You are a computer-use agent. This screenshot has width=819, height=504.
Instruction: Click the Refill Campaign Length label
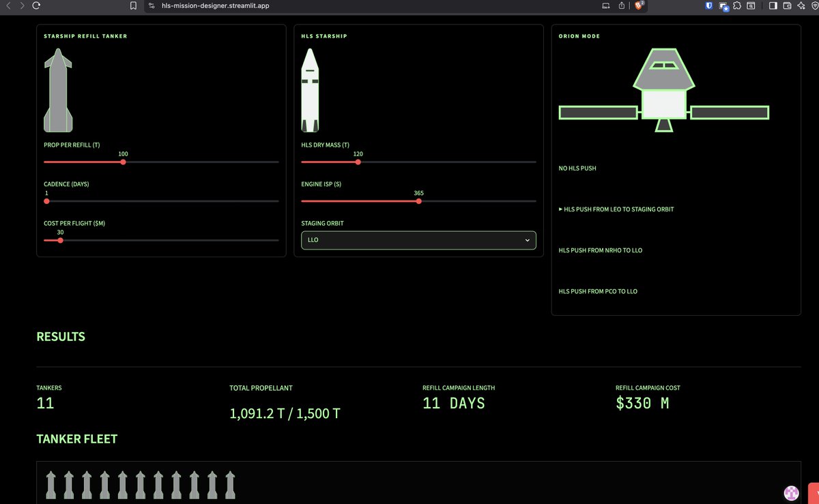tap(459, 387)
